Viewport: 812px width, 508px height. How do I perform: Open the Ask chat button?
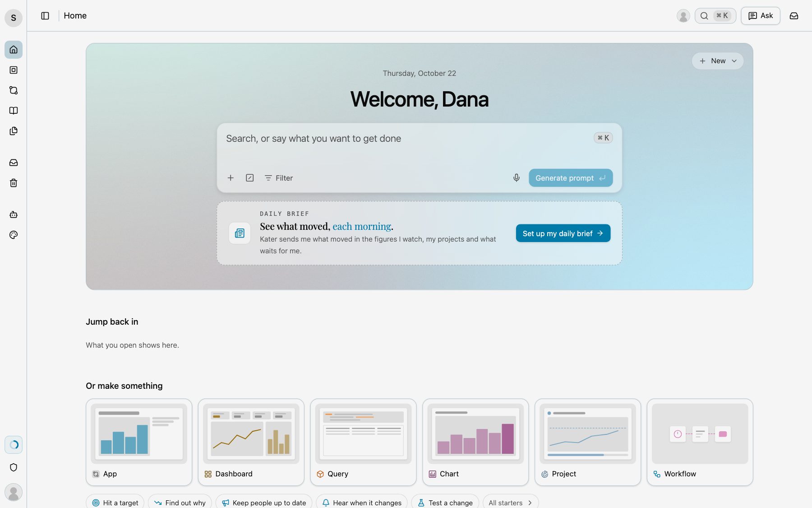pos(761,16)
